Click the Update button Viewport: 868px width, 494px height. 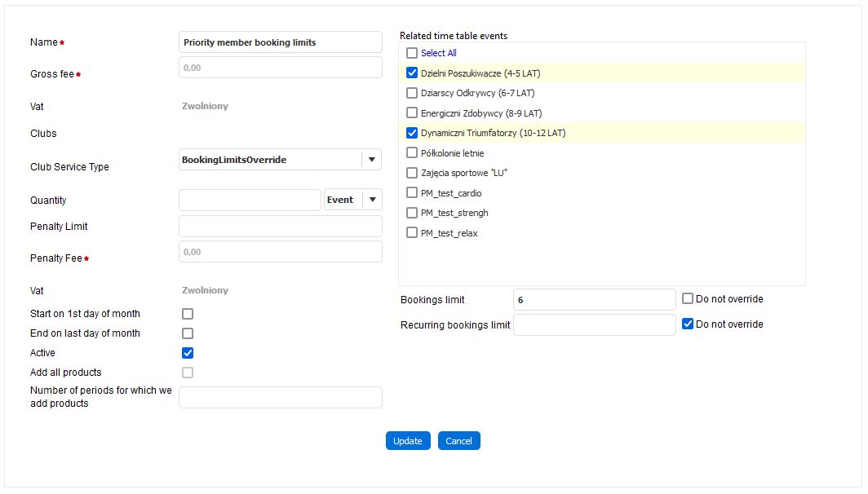point(407,441)
